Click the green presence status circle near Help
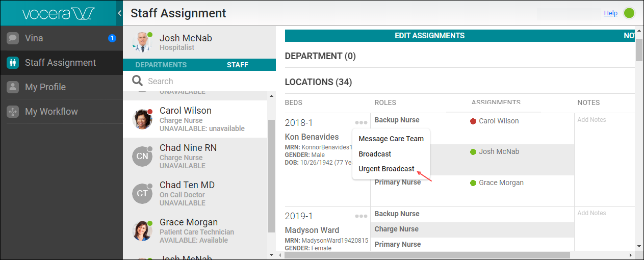644x260 pixels. tap(629, 13)
